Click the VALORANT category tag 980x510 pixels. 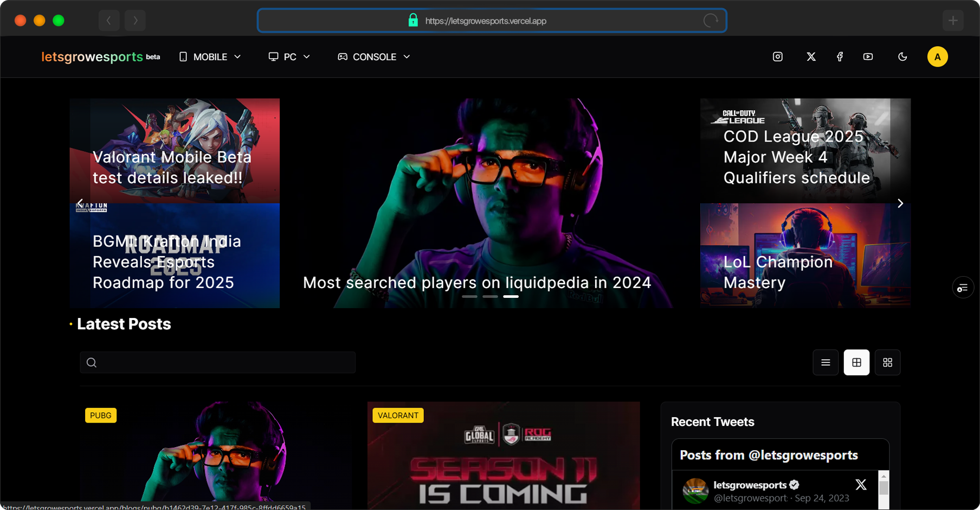[398, 416]
